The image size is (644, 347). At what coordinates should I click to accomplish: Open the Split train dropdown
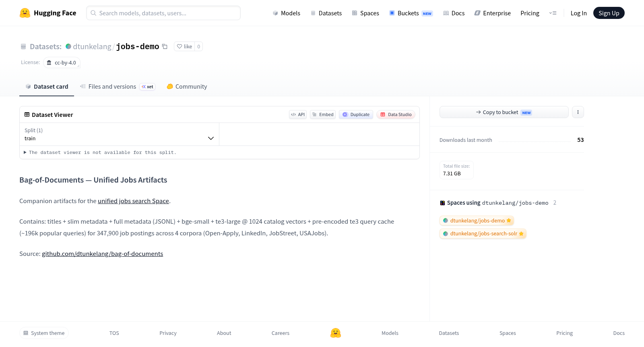tap(120, 134)
